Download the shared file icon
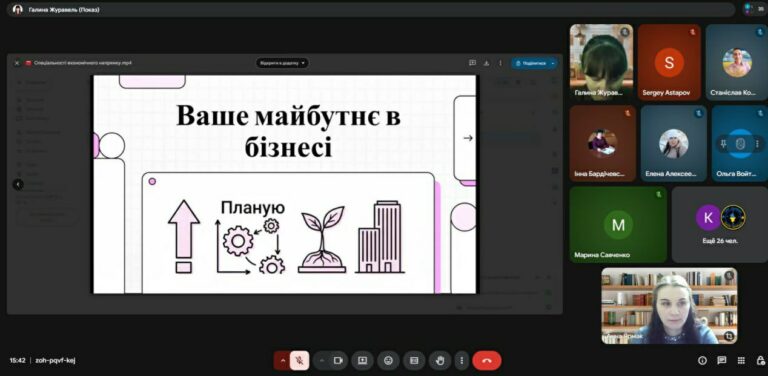 coord(486,63)
